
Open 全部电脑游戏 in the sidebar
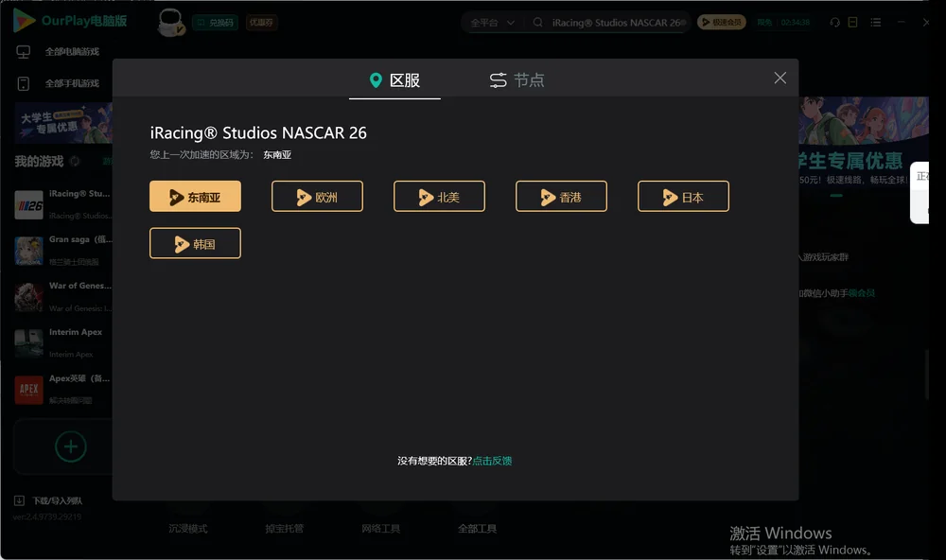[58, 52]
